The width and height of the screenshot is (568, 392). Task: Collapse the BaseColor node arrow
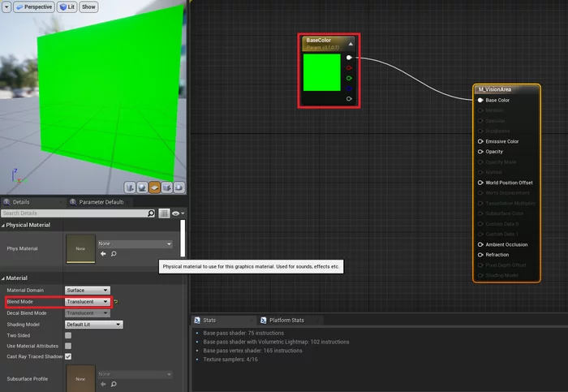[x=351, y=44]
